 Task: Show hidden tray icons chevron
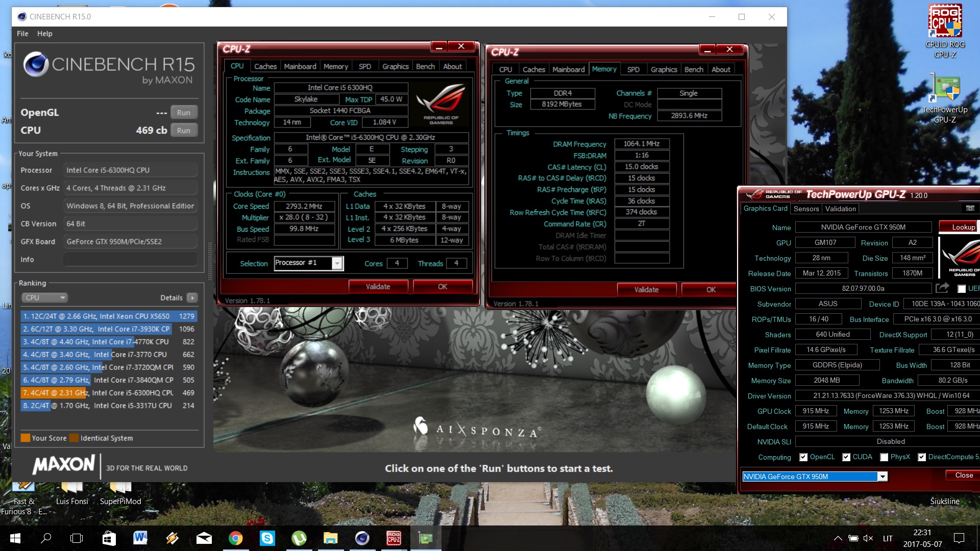click(x=838, y=538)
